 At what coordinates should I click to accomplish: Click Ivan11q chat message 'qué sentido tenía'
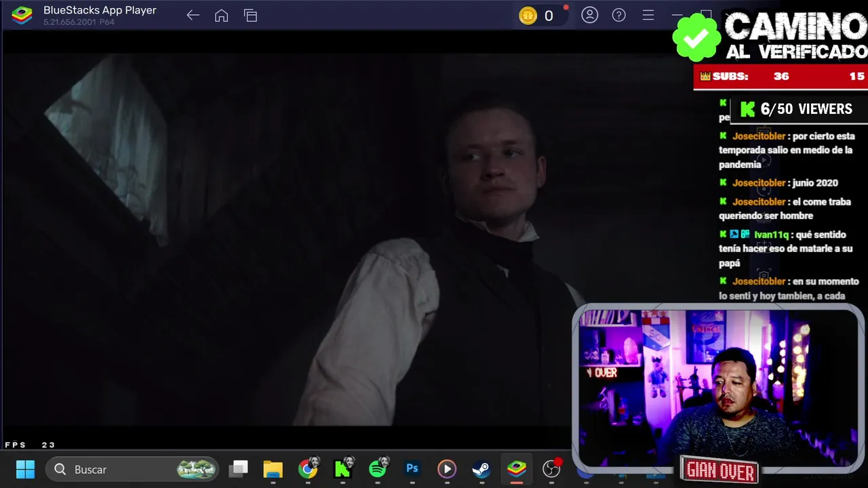click(786, 249)
